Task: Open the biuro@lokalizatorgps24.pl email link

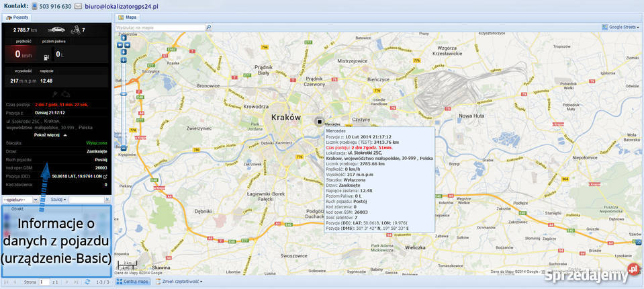Action: [121, 6]
